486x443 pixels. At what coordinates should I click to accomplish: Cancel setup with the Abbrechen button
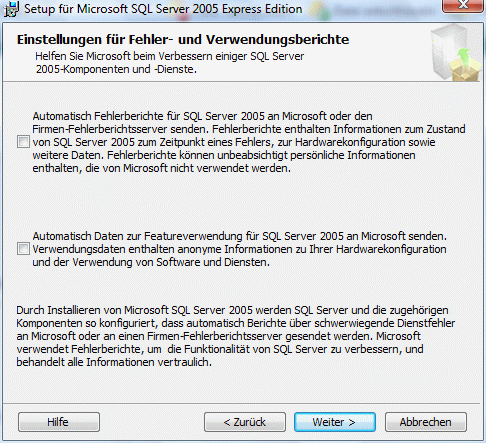click(x=426, y=422)
